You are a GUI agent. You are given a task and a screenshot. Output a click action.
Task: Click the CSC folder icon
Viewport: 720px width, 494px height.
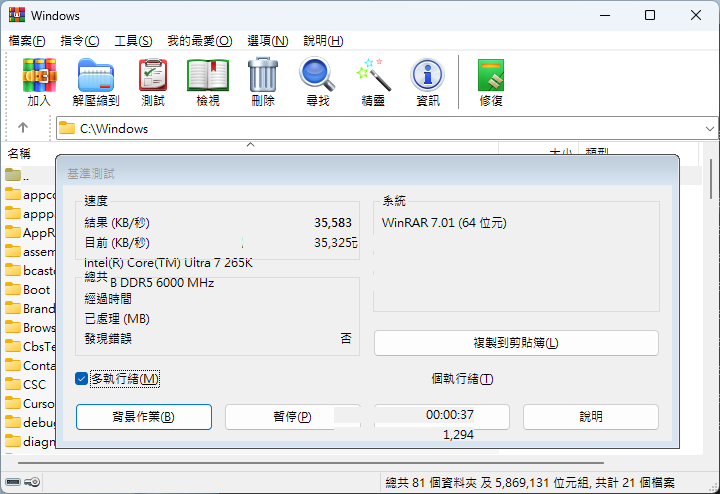[x=13, y=384]
